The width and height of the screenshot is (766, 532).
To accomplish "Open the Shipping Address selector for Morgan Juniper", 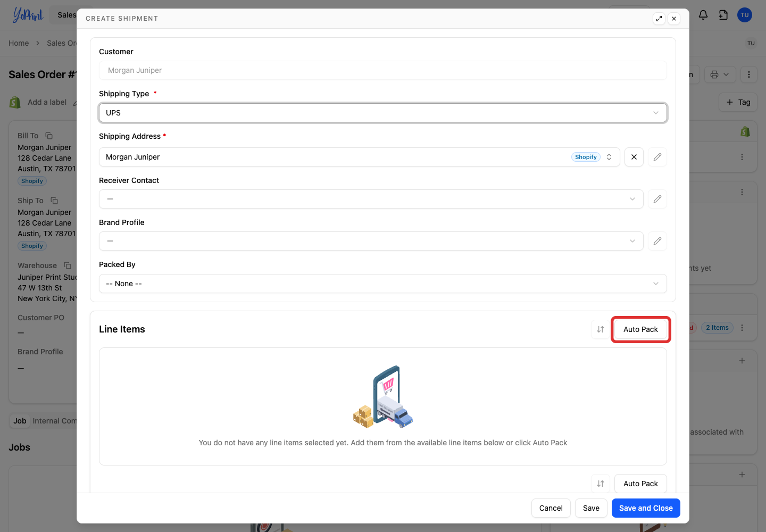I will click(x=360, y=157).
